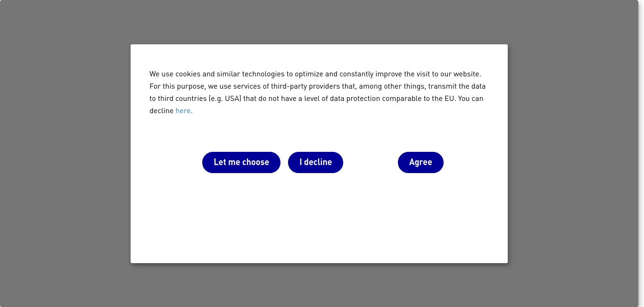Follow the blue 'here' decline link

[183, 111]
